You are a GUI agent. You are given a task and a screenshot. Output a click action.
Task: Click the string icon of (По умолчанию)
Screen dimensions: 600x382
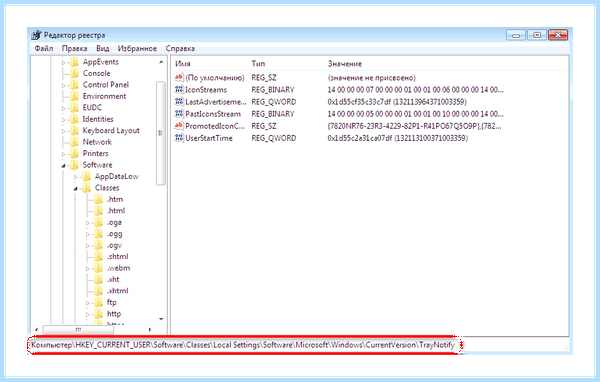179,77
